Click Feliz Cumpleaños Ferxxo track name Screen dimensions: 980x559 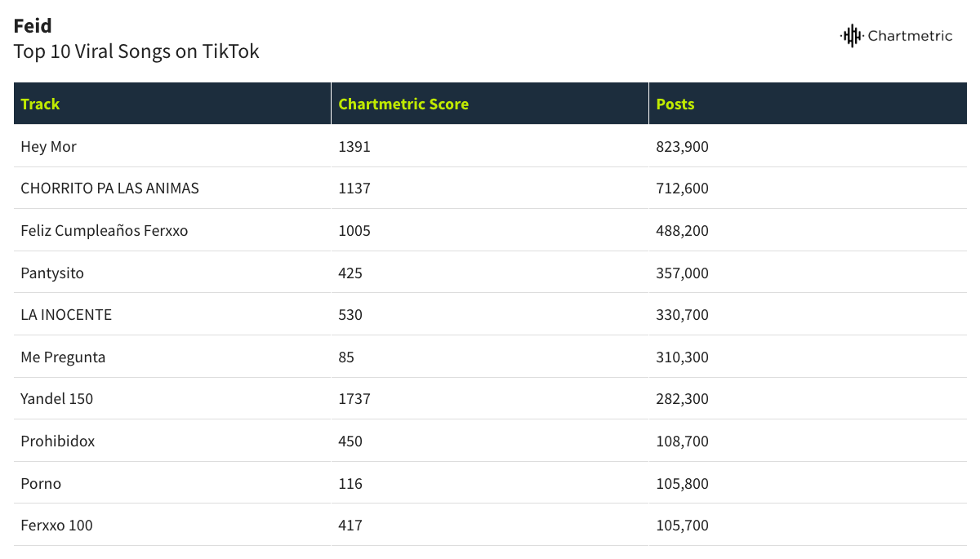click(x=105, y=231)
